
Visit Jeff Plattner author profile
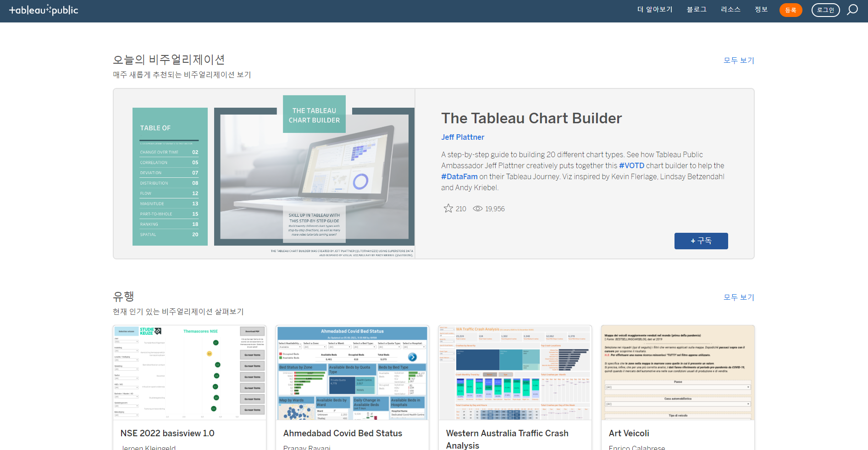(x=463, y=137)
